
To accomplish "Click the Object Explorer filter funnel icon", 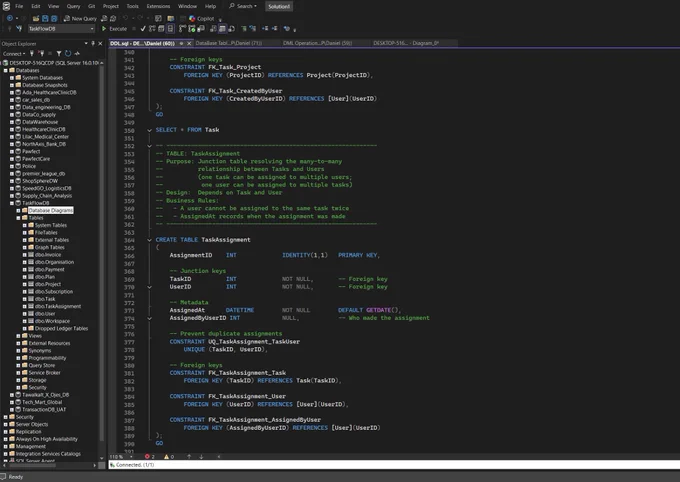I will pos(59,54).
